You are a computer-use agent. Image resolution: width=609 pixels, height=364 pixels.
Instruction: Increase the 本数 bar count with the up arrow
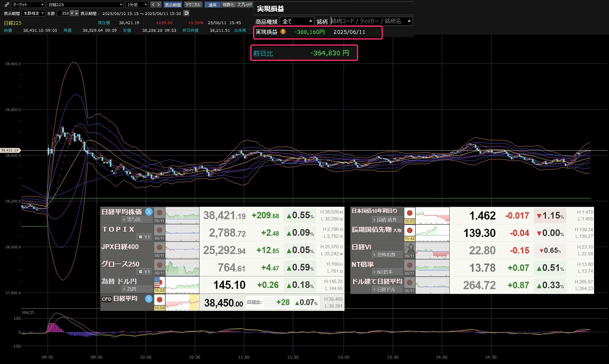coord(77,13)
